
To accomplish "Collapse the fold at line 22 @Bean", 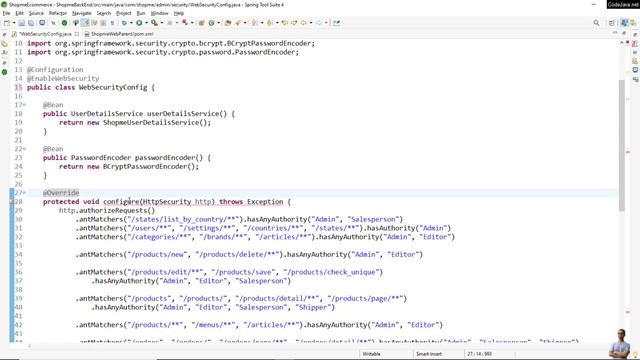I will point(24,149).
